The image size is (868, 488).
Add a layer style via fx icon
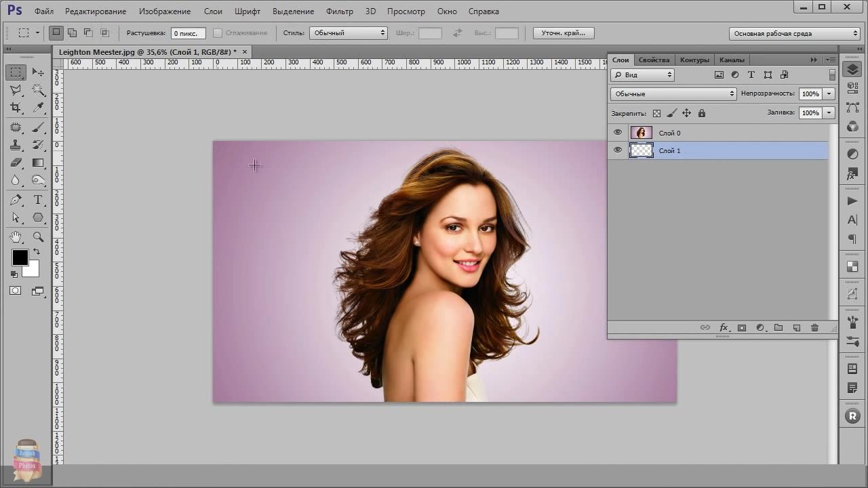pyautogui.click(x=724, y=328)
